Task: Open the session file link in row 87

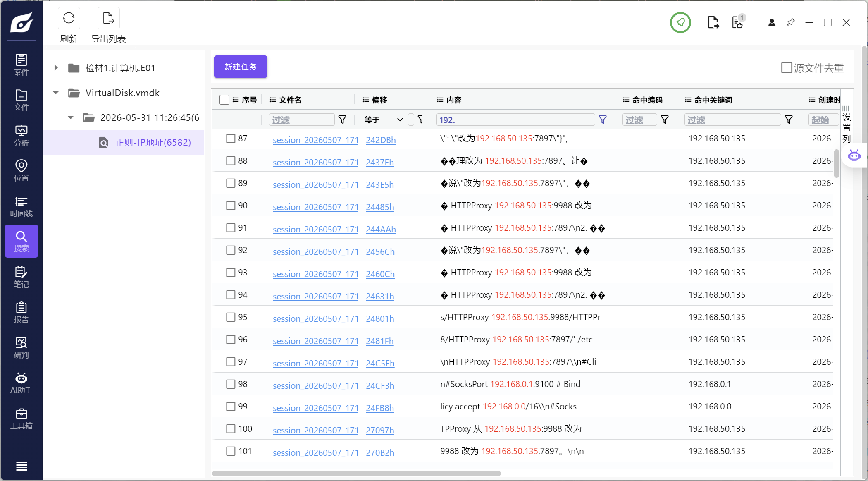Action: click(315, 140)
